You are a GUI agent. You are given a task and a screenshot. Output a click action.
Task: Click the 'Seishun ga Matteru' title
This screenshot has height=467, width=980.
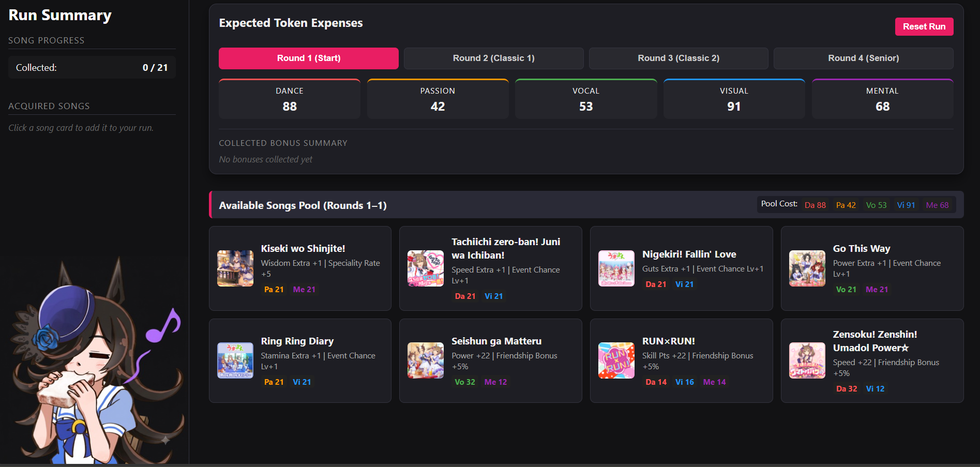496,341
